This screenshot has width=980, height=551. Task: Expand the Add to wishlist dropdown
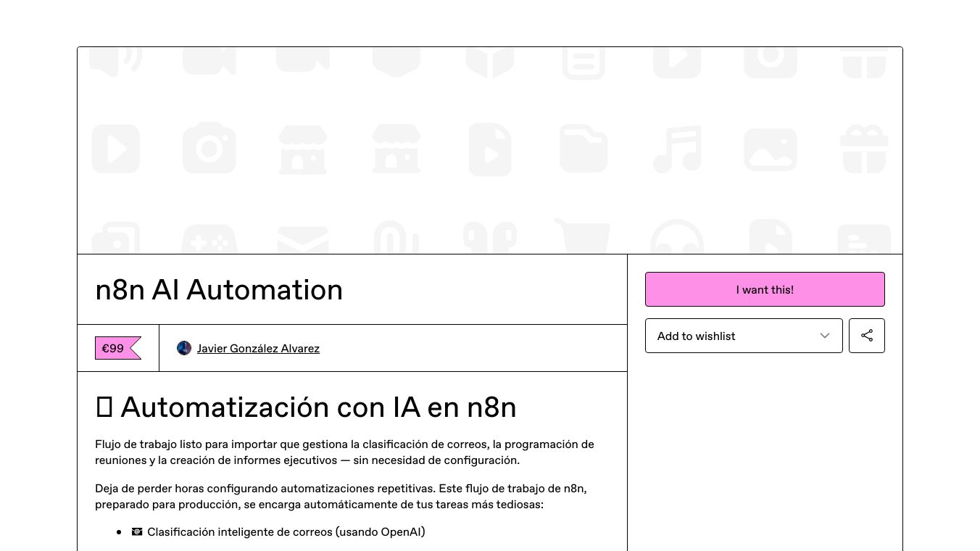pos(744,336)
